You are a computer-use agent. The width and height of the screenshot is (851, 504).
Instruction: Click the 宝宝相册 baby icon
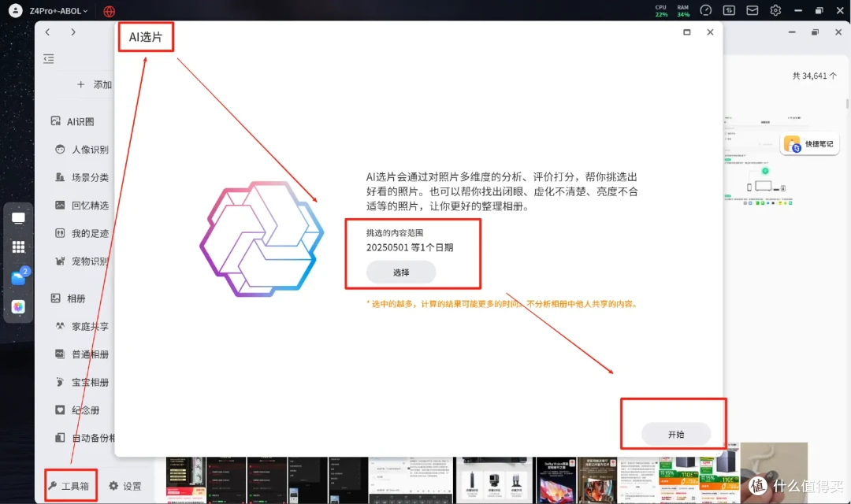click(x=60, y=382)
